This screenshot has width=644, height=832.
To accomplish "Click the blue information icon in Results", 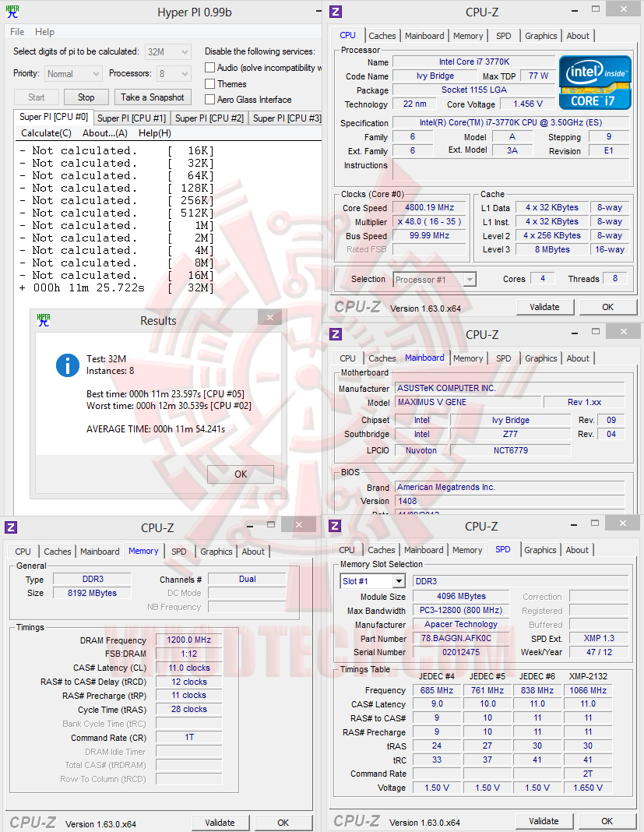I will (x=68, y=365).
